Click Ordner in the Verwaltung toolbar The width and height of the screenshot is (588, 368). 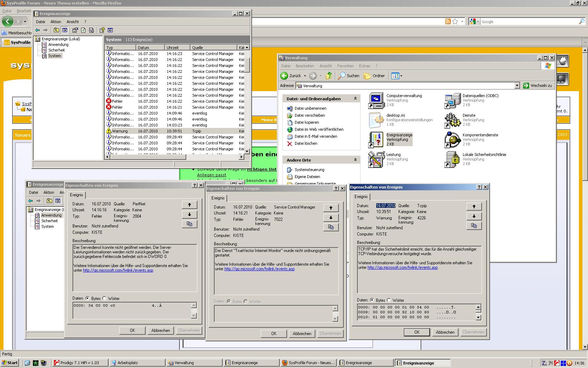point(374,76)
